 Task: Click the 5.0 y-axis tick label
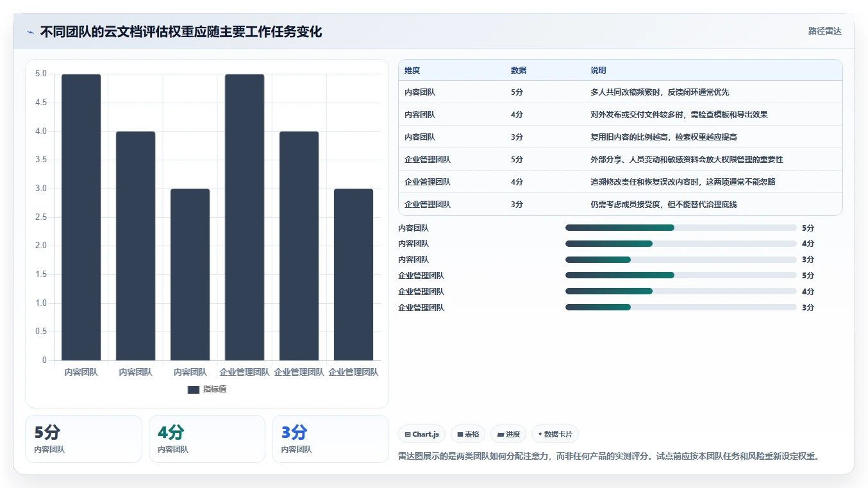tap(40, 74)
